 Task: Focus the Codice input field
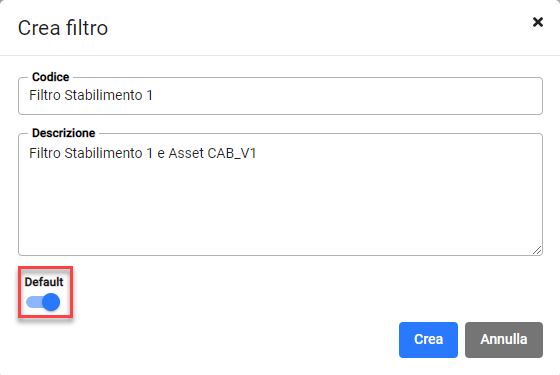(x=280, y=96)
